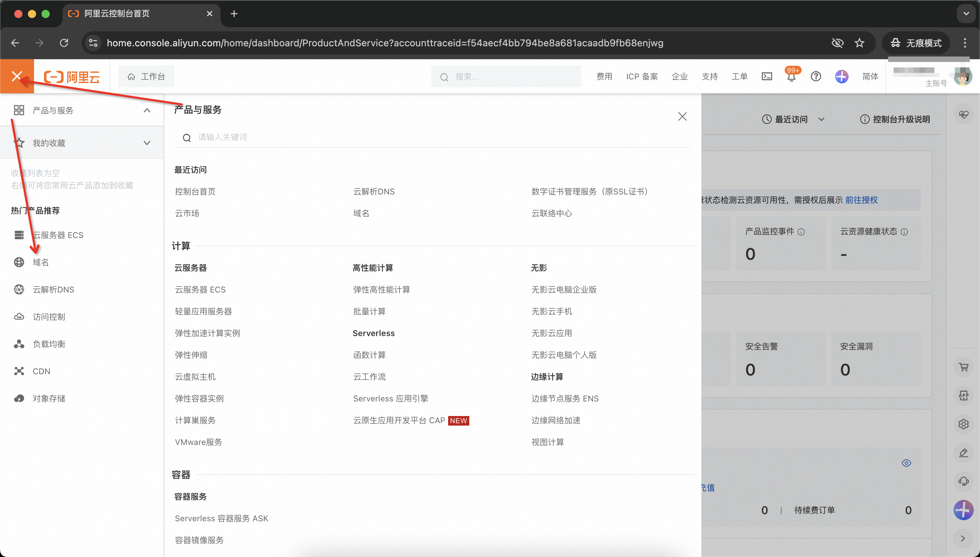Reload the page in browser
The width and height of the screenshot is (980, 557).
tap(64, 43)
